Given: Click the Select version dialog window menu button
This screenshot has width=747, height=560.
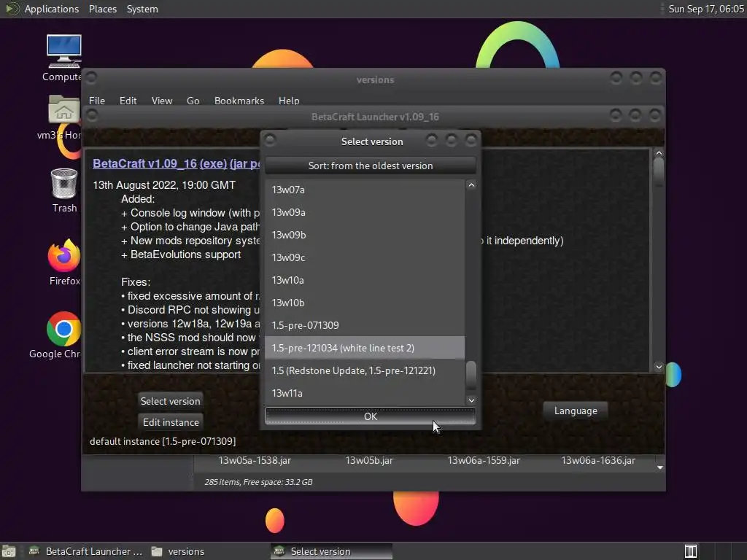Looking at the screenshot, I should [x=270, y=140].
